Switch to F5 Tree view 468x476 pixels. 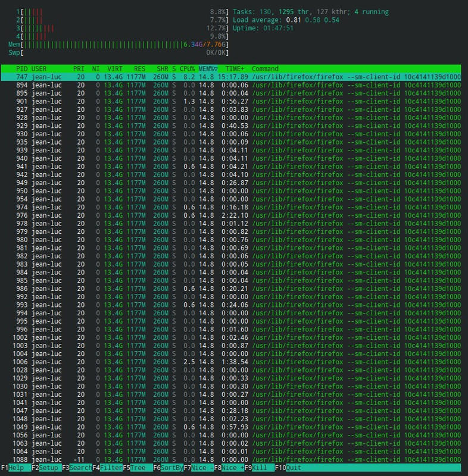point(138,468)
